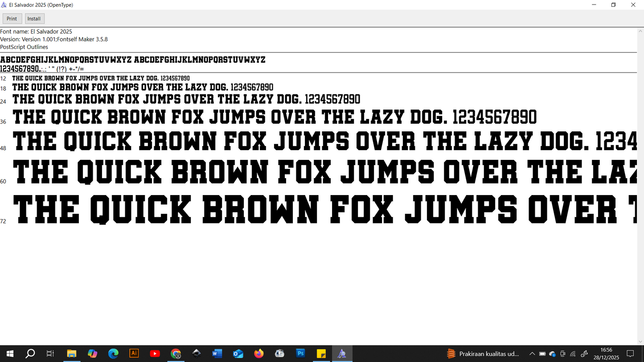Open Google Chrome from the taskbar
The image size is (644, 362).
tap(176, 354)
